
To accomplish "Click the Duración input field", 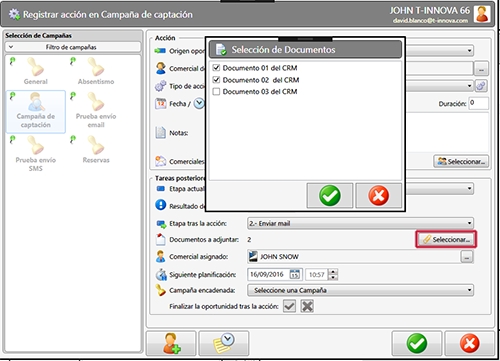I will coord(478,103).
